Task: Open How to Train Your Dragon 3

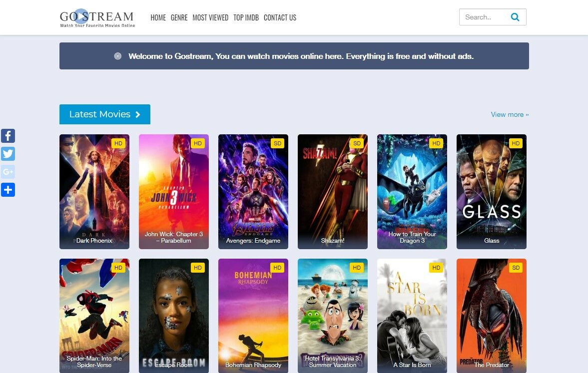Action: tap(412, 192)
